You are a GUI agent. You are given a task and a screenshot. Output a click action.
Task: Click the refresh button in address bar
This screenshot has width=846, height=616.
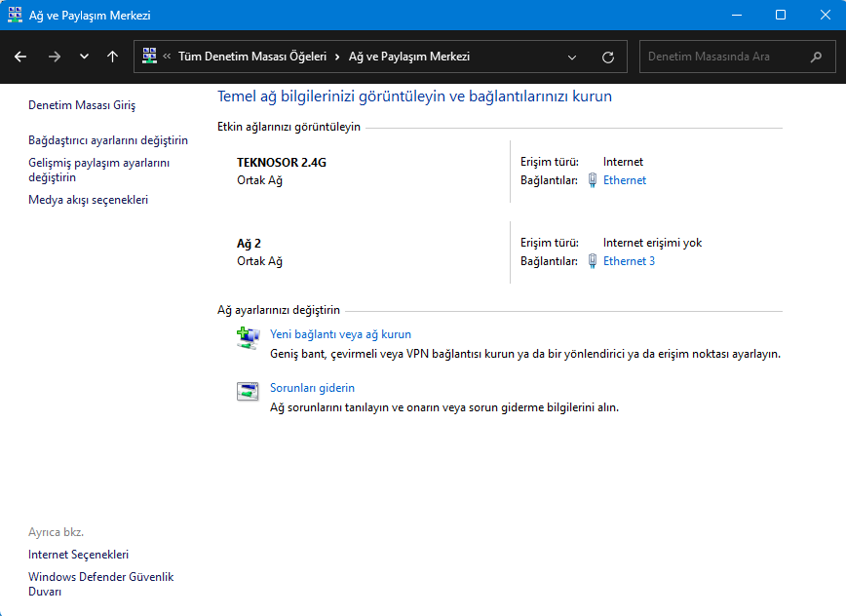coord(608,57)
